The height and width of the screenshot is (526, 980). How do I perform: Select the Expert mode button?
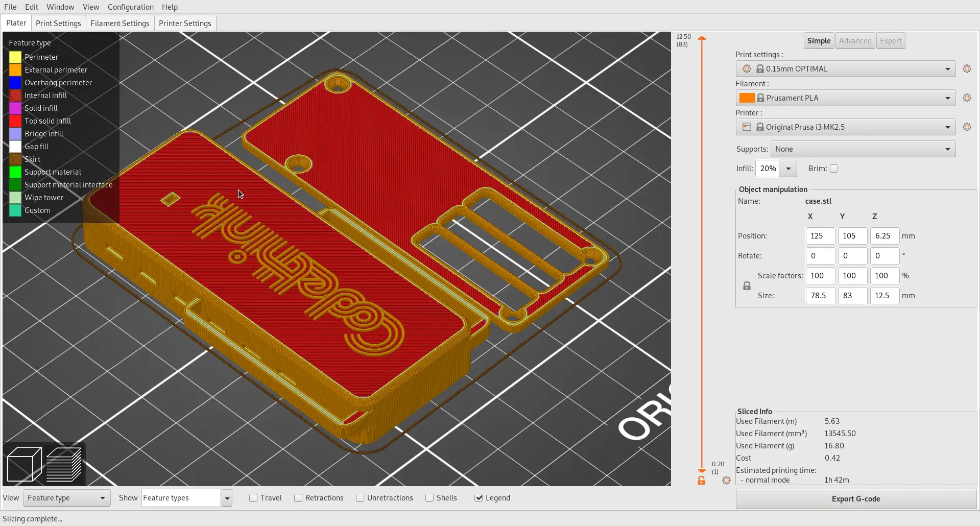(x=891, y=41)
